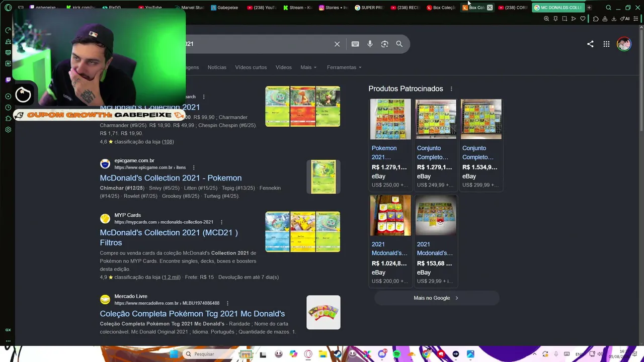Viewport: 644px width, 362px height.
Task: Open more options for MYP Cards result
Action: pyautogui.click(x=221, y=222)
